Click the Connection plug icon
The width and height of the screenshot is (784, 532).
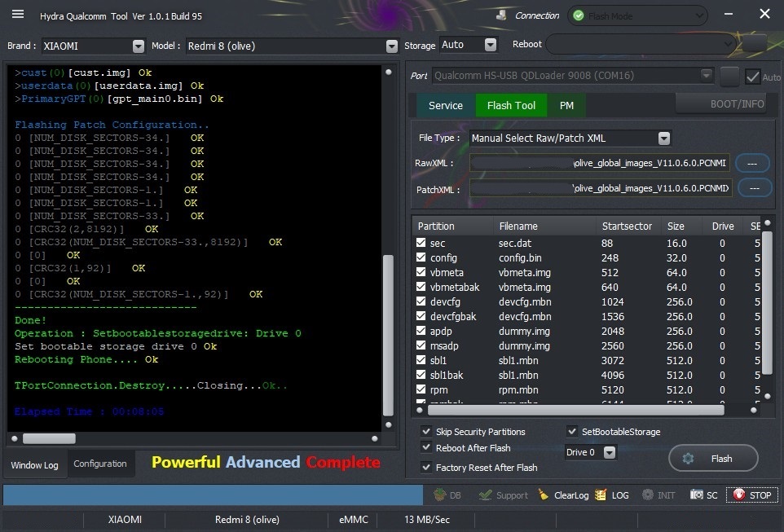coord(501,15)
